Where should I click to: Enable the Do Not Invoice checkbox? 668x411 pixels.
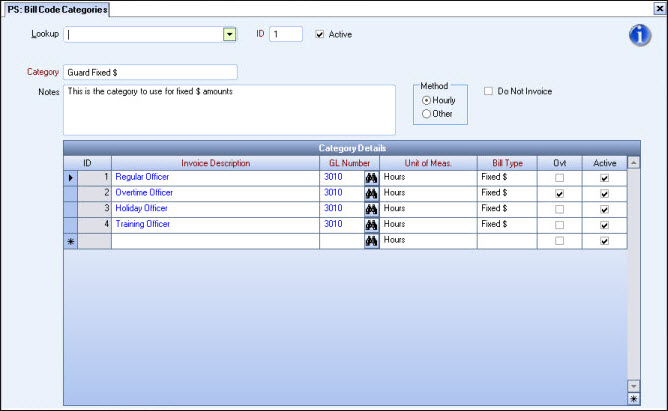pyautogui.click(x=488, y=92)
